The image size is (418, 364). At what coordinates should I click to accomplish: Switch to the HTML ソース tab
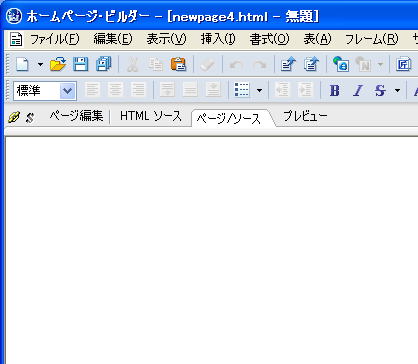(151, 116)
